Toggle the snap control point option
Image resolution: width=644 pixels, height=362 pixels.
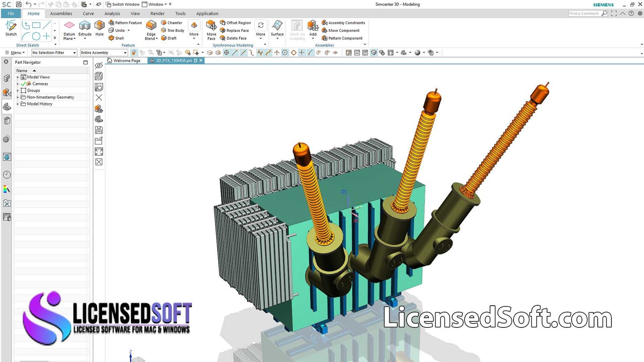252,52
